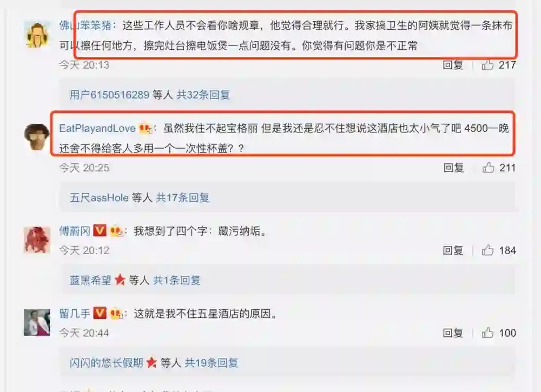
Task: Like 留几手's comment with 100 likes
Action: (x=487, y=333)
